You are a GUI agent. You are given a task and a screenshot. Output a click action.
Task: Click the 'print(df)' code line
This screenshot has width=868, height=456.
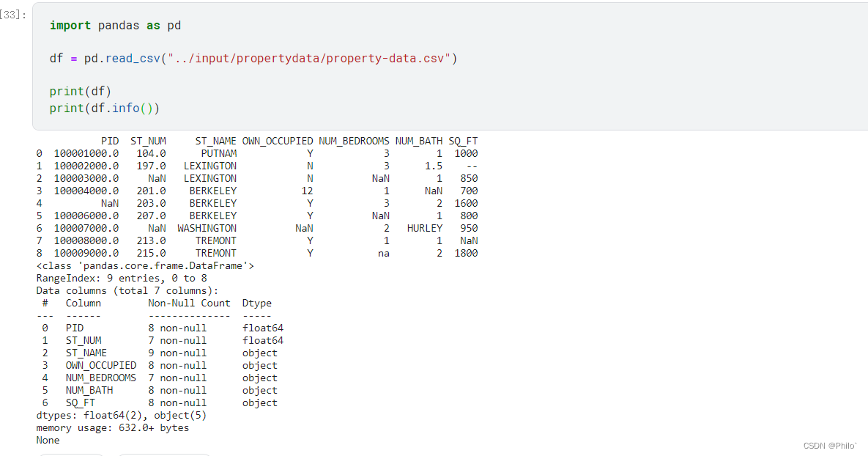click(x=81, y=92)
